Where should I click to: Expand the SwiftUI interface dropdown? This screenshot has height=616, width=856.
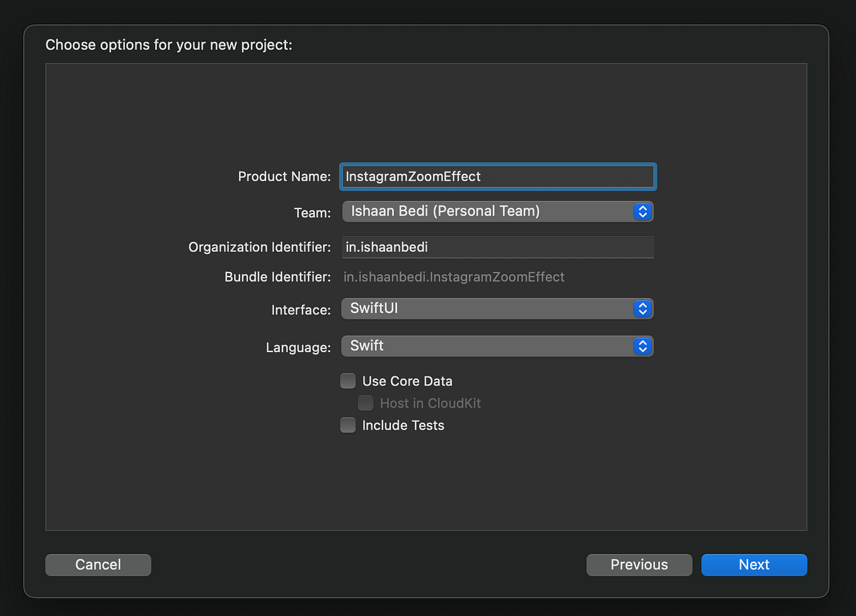click(489, 309)
